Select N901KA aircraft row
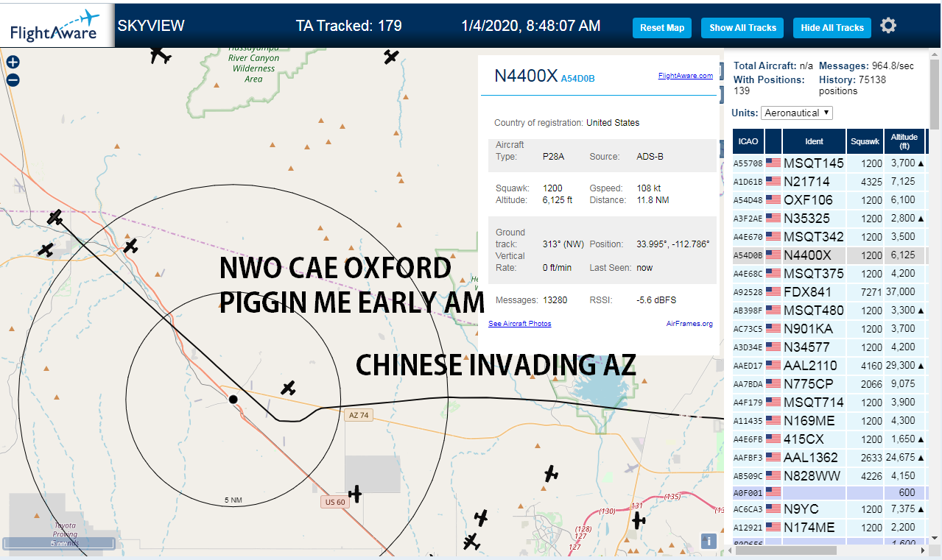 (x=829, y=329)
